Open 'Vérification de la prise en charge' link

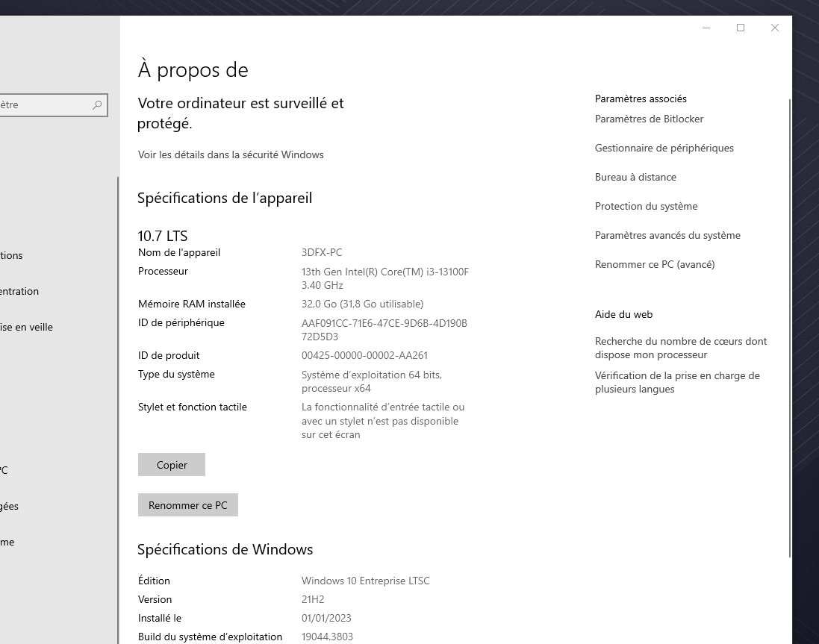[677, 383]
